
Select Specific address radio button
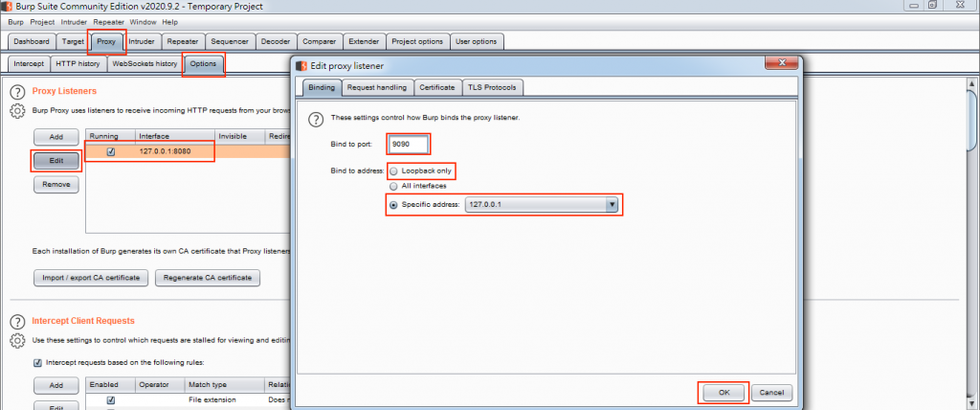click(x=393, y=205)
